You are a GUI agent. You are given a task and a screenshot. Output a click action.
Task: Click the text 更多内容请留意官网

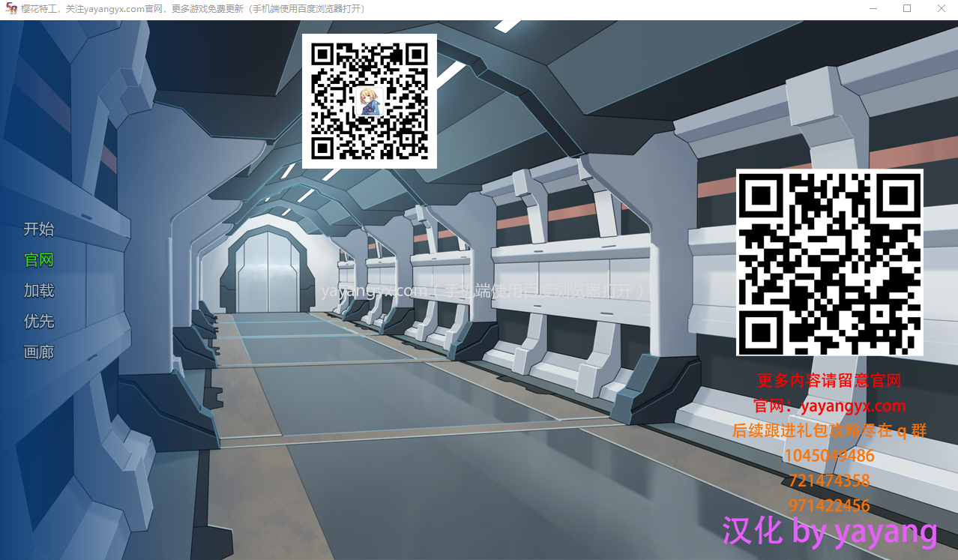pos(828,381)
